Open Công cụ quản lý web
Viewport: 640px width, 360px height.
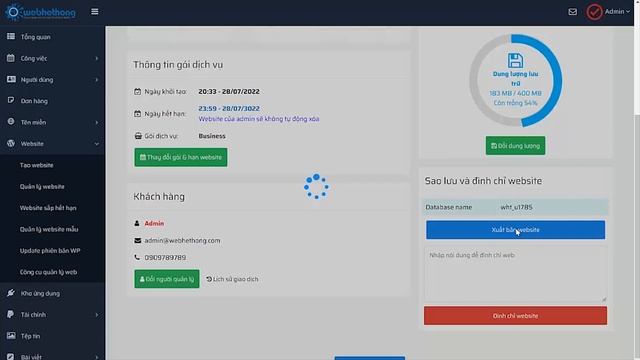click(48, 272)
